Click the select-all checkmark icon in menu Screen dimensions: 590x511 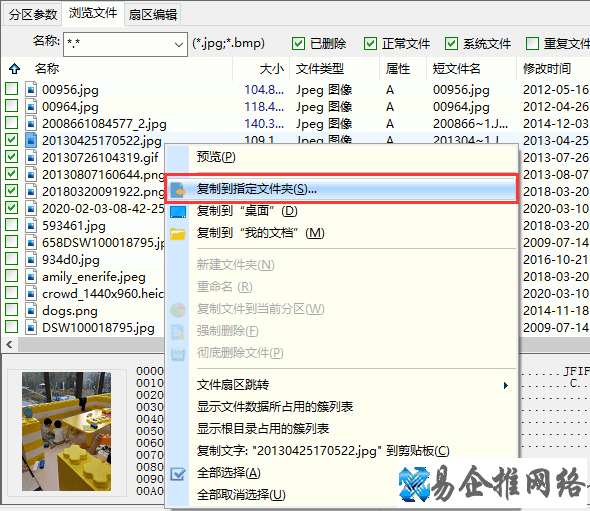tap(178, 474)
